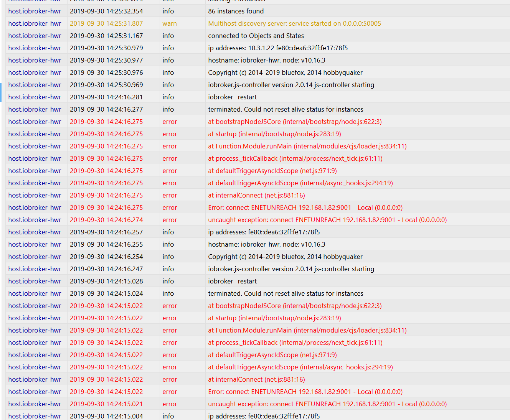The height and width of the screenshot is (420, 510).
Task: Select the "terminated" message logged at 14:24:15.024
Action: point(286,293)
